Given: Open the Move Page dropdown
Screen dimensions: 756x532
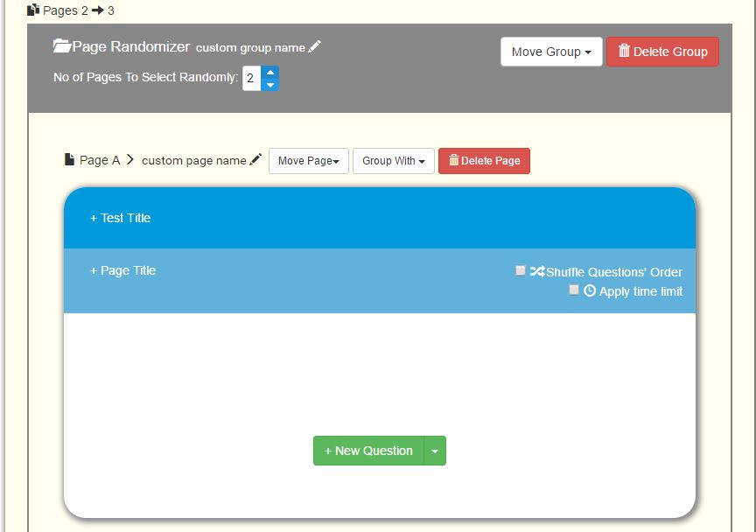Looking at the screenshot, I should 308,160.
